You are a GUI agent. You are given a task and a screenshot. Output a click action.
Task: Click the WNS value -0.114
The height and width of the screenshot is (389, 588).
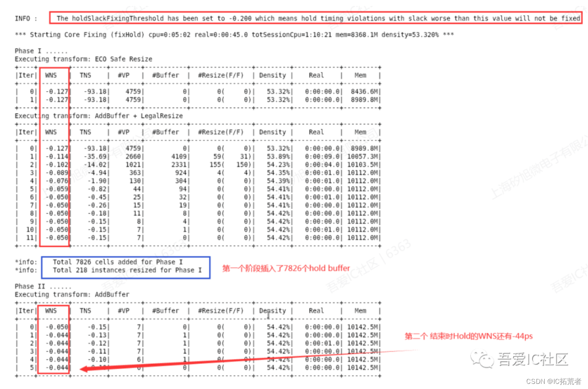click(x=57, y=157)
